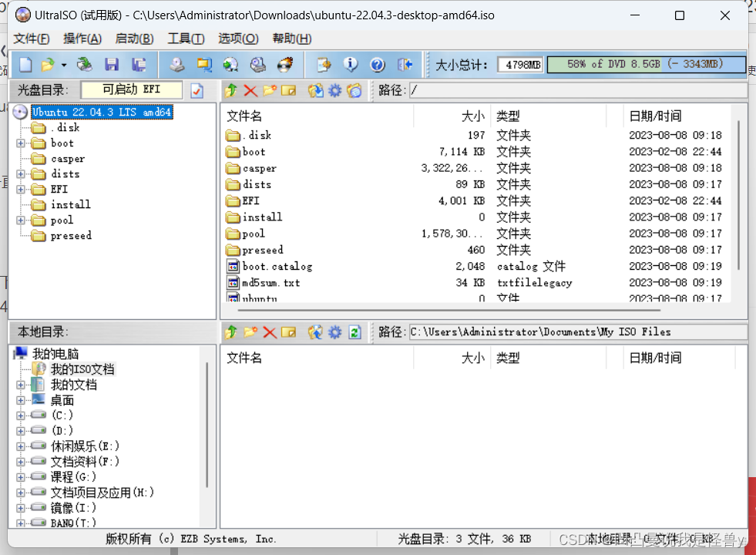The image size is (756, 555).
Task: Click the 58% of DVD 8.5GB capacity bar
Action: (646, 64)
